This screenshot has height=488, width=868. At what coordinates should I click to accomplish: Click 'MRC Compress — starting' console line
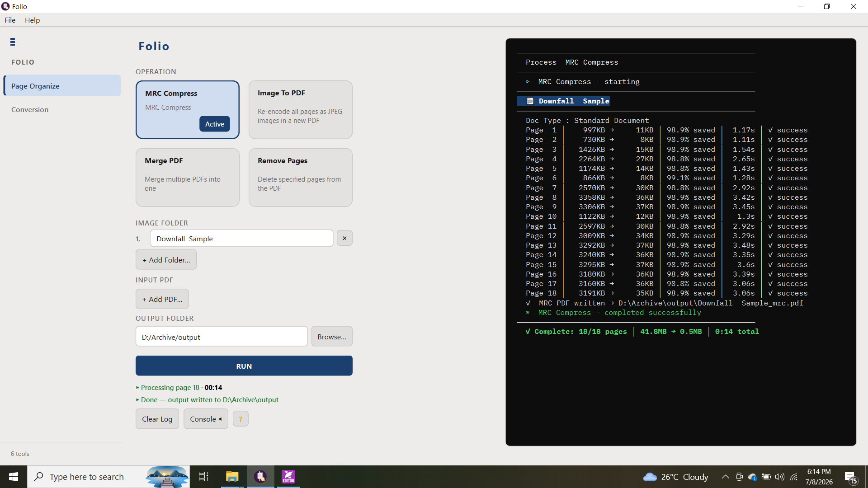coord(583,81)
